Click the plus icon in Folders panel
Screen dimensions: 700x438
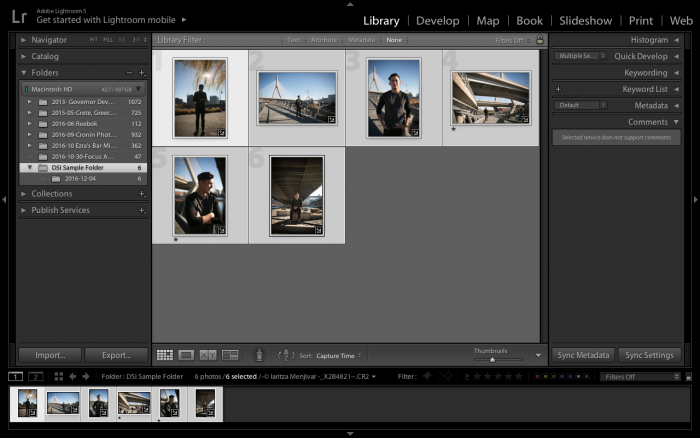point(142,73)
